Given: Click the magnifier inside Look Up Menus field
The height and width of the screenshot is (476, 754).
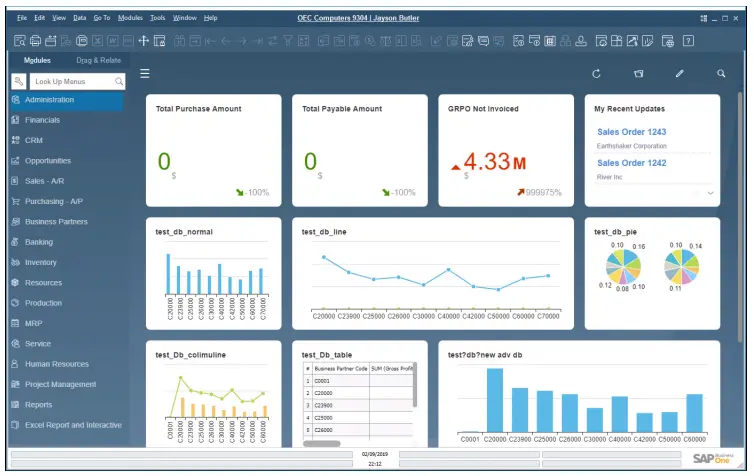Looking at the screenshot, I should 119,81.
